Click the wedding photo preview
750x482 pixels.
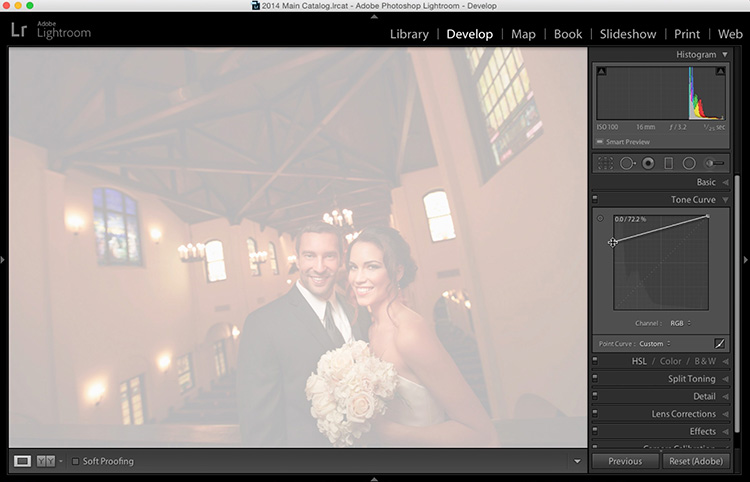tap(298, 247)
